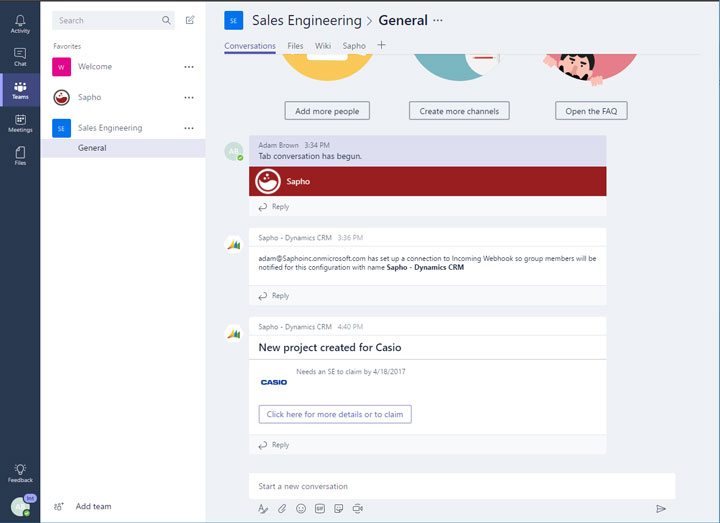The image size is (720, 523).
Task: Click the New project created for Casio heading
Action: (330, 348)
